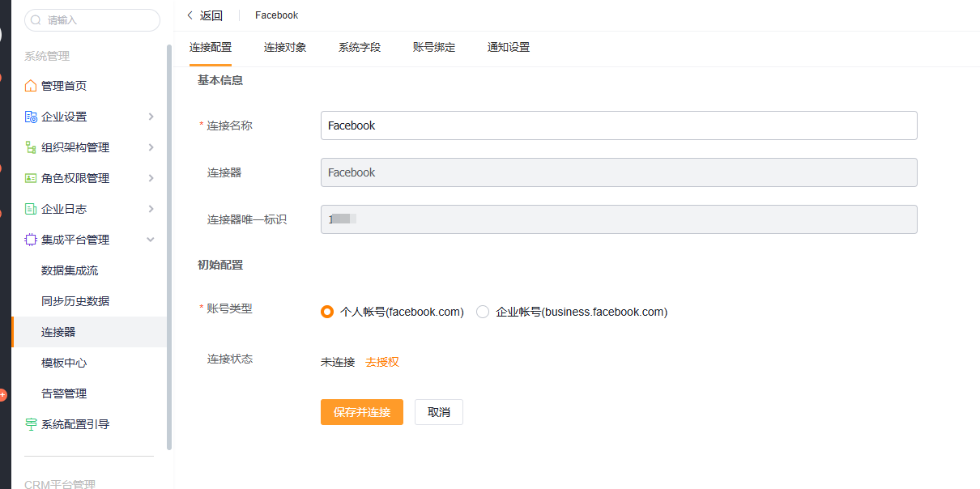The height and width of the screenshot is (489, 980).
Task: Click the 基本信息 section heading
Action: click(x=220, y=80)
